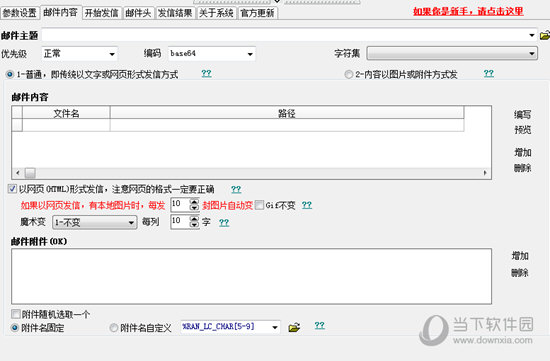Click the horizontal scrollbar thumb
Image resolution: width=550 pixels, height=361 pixels.
pos(30,173)
